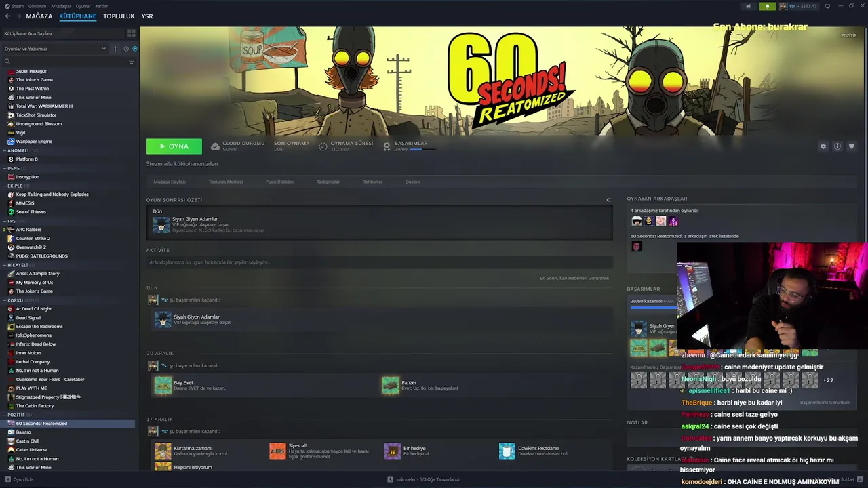
Task: Click the Cloud Durumu cloud icon
Action: pos(215,146)
